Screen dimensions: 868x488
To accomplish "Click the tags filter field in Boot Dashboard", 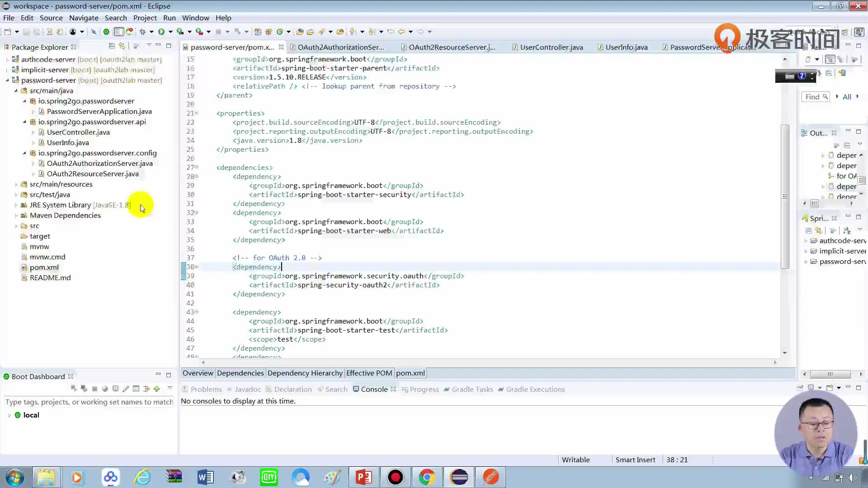I will pos(89,402).
